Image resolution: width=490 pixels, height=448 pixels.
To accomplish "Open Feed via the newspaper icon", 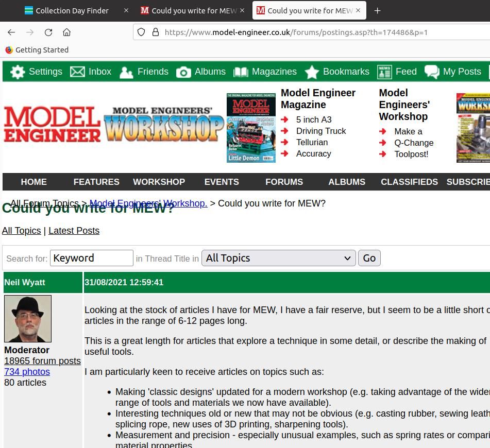I will click(384, 72).
